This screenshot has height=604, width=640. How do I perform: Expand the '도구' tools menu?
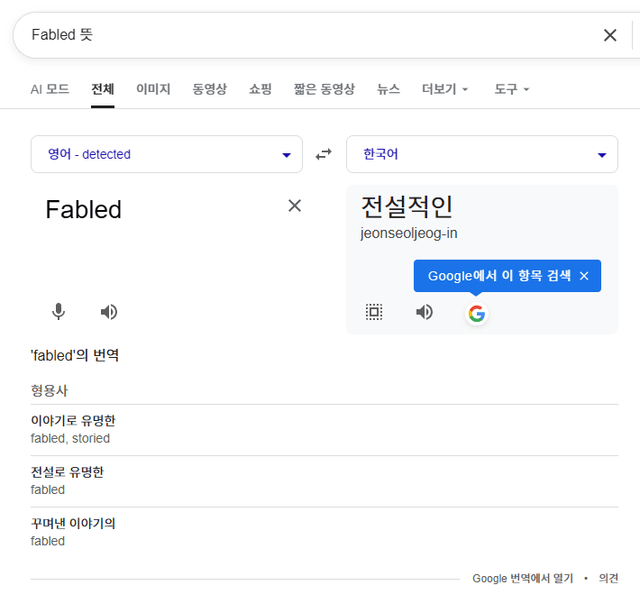[511, 89]
